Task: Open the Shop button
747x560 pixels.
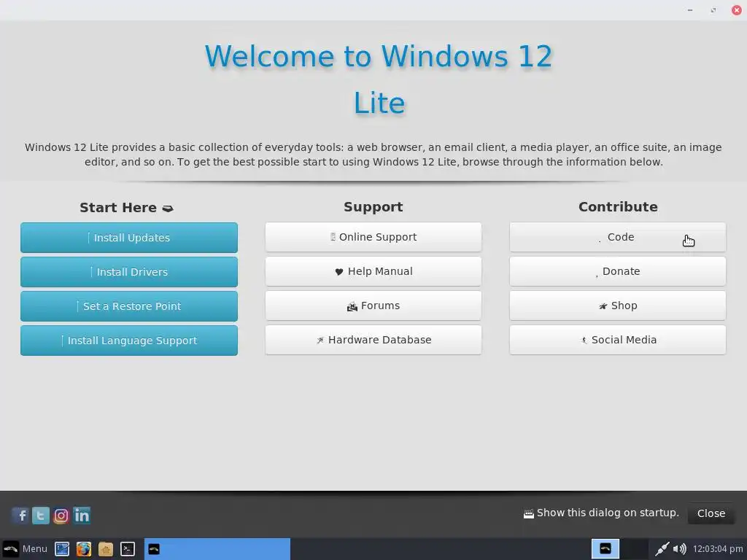Action: coord(617,306)
